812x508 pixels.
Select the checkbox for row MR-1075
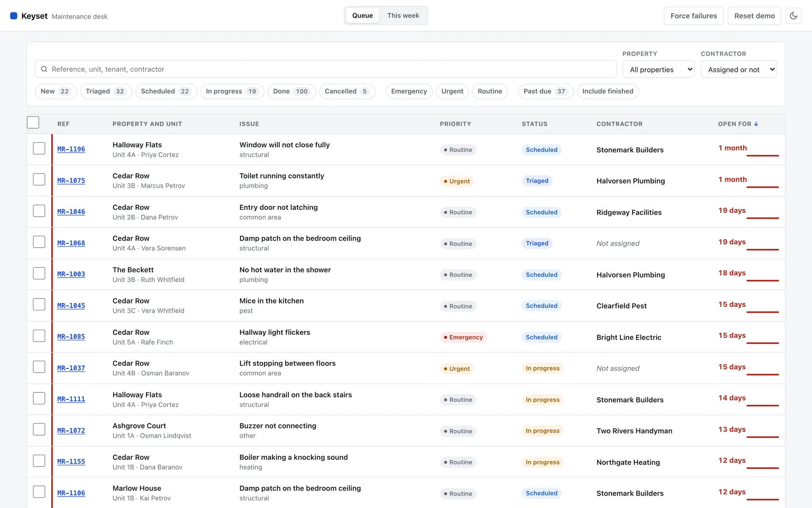click(39, 179)
